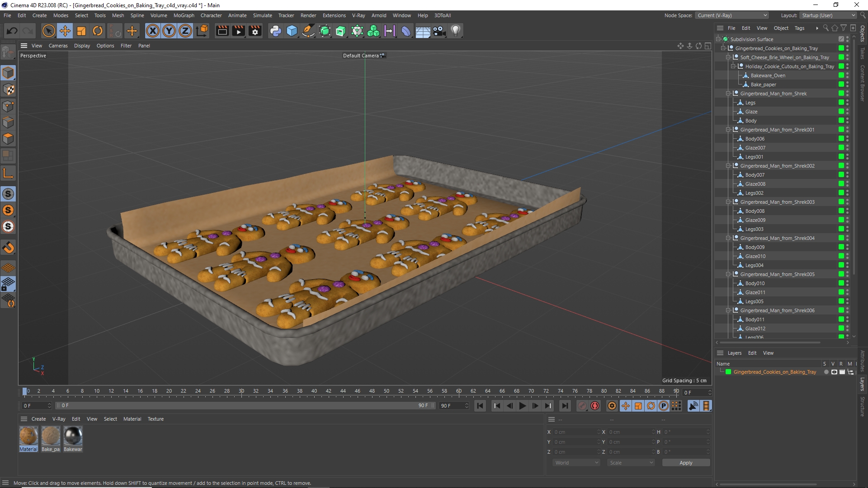Screen dimensions: 868x488
Task: Toggle Solo dot for Gingerbread layer
Action: 826,372
